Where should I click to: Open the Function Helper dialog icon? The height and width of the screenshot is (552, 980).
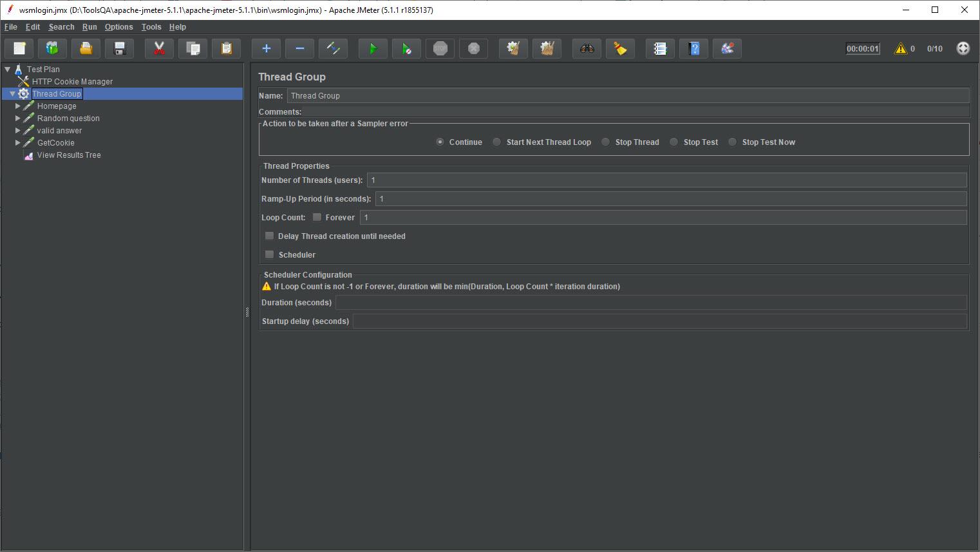tap(661, 48)
